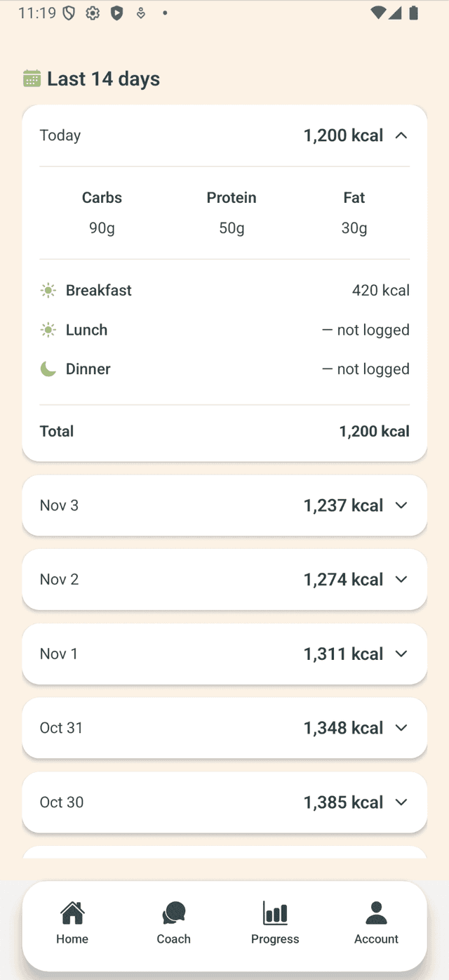The image size is (449, 980).
Task: Collapse the Today calorie card
Action: point(401,135)
